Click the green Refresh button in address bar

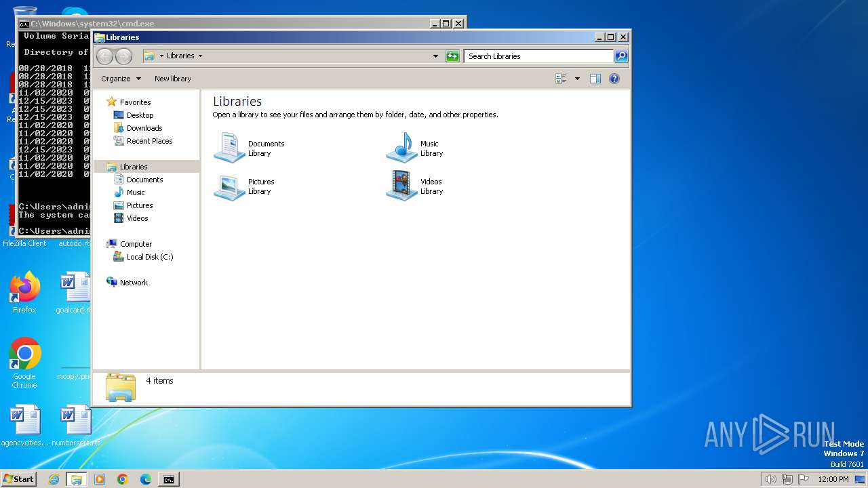(452, 56)
